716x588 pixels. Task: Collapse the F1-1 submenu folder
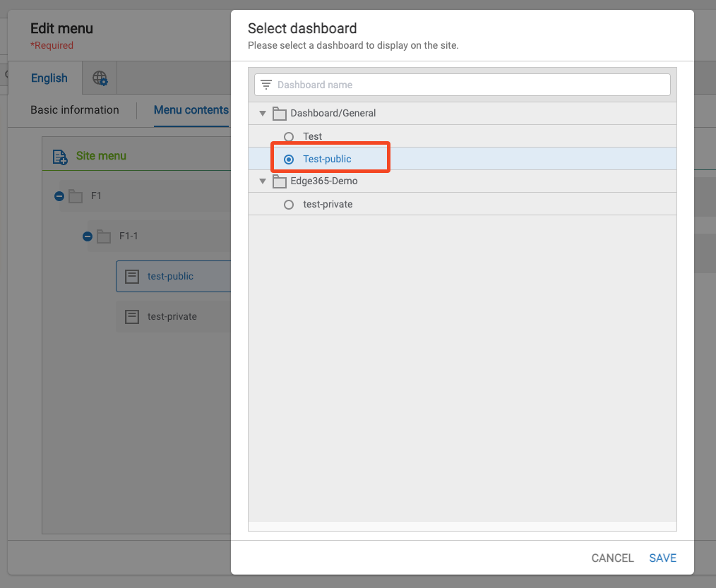[88, 236]
